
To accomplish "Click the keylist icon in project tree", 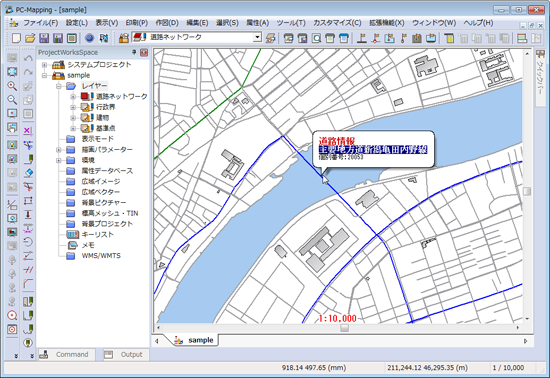I will click(x=73, y=234).
